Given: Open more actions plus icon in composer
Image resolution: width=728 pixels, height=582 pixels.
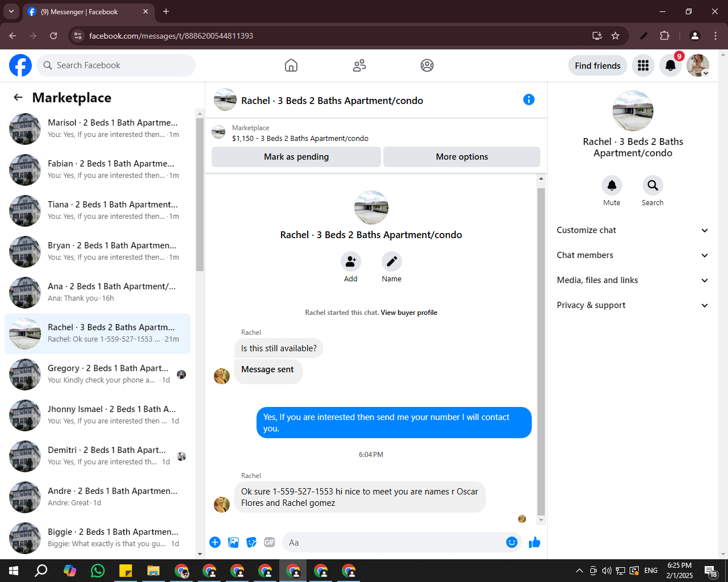Looking at the screenshot, I should [x=215, y=542].
